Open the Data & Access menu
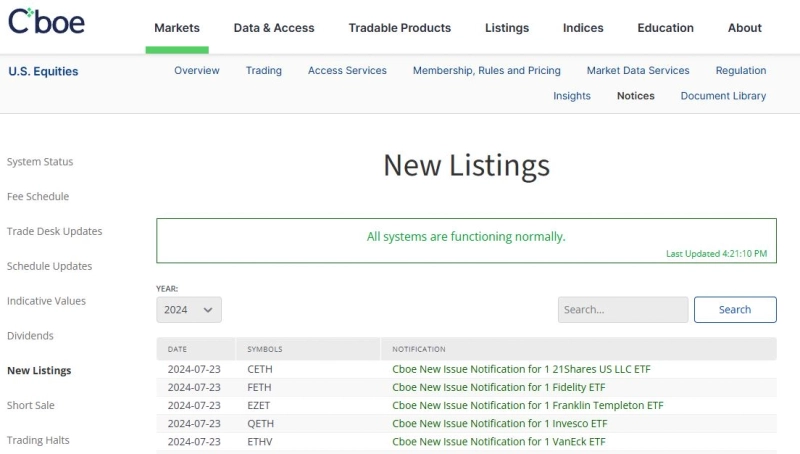This screenshot has width=800, height=454. 274,28
